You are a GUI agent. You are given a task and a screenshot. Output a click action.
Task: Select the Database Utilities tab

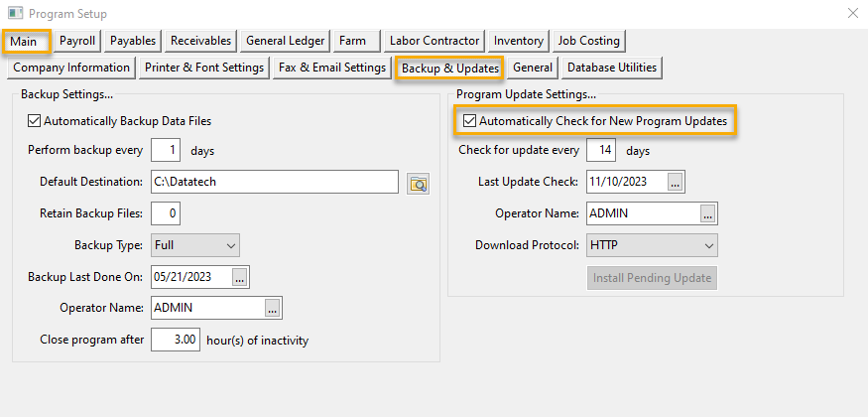coord(611,68)
